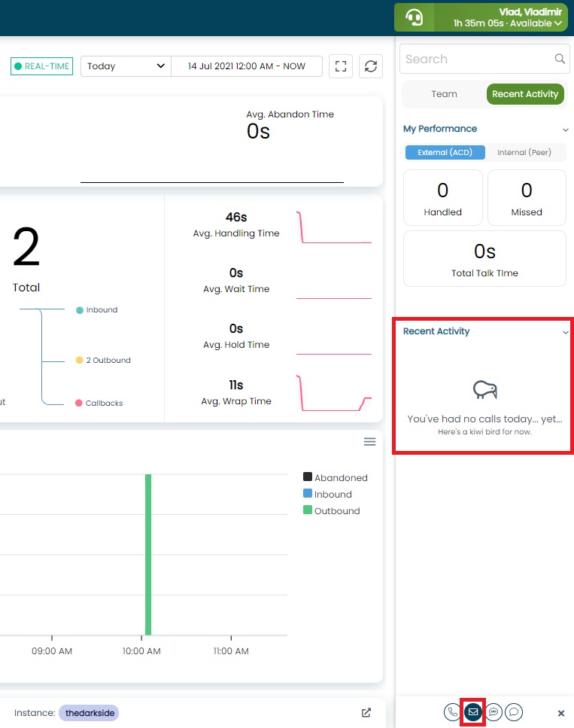The image size is (574, 728).
Task: Click the 2 Outbound legend entry
Action: 103,360
